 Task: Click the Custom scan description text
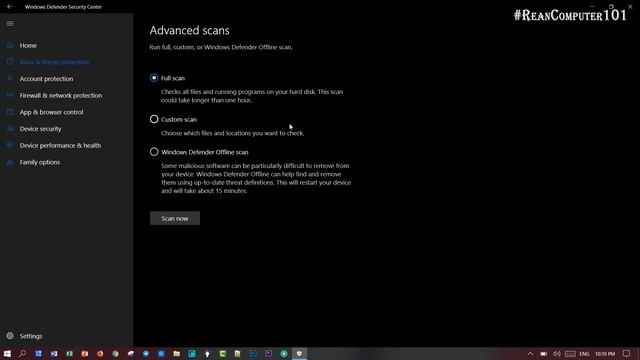(x=232, y=133)
